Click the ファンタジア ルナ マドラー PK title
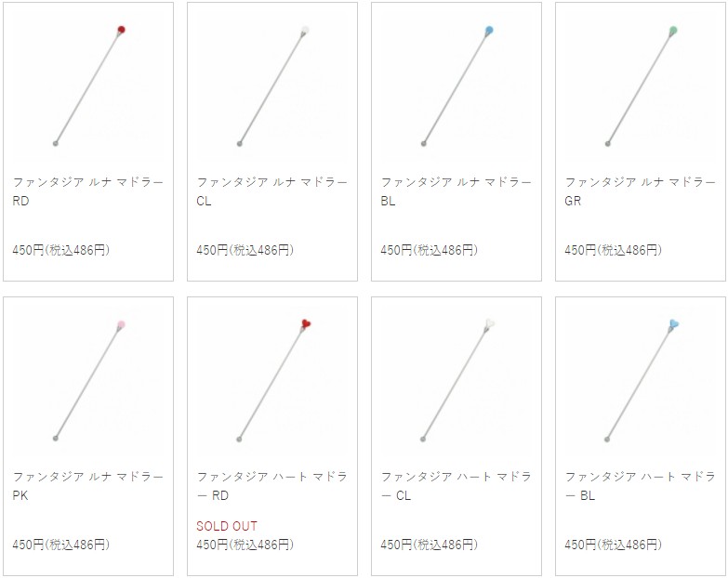Viewport: 728px width, 578px height. pos(88,486)
